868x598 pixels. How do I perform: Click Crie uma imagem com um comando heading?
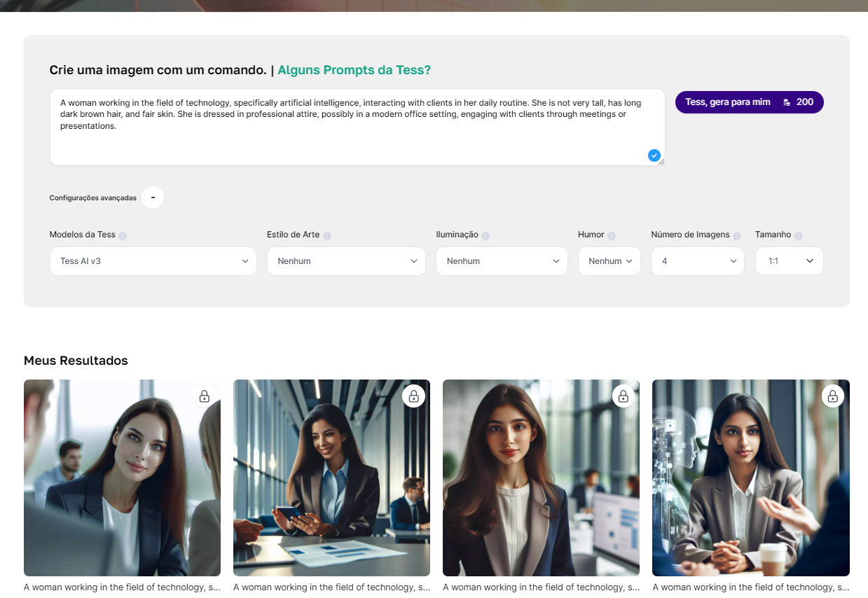(x=158, y=70)
